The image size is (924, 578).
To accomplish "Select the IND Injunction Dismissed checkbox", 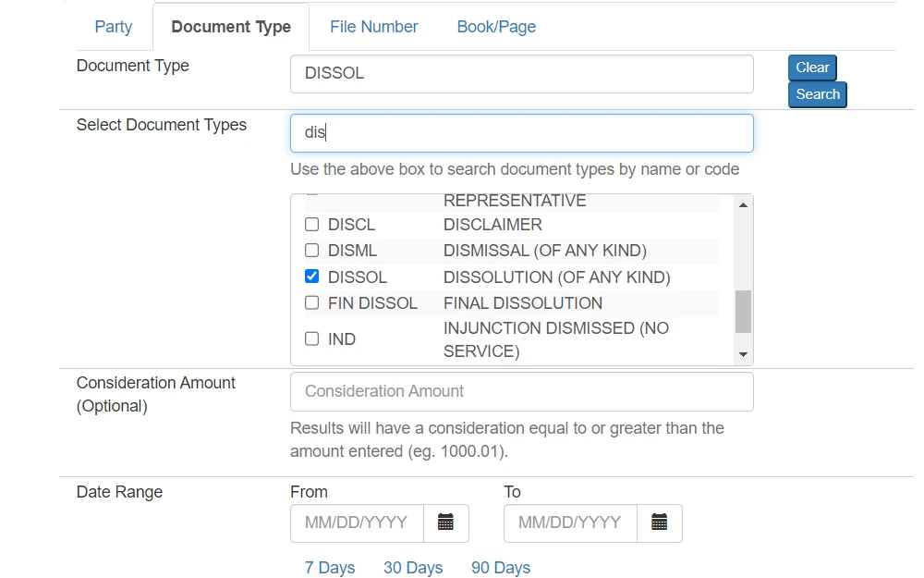I will (x=311, y=339).
